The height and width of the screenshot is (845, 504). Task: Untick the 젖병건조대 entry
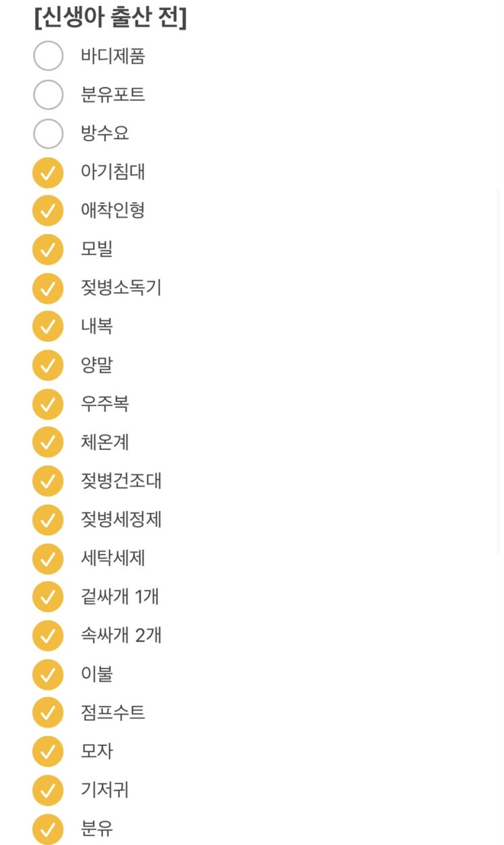[48, 481]
